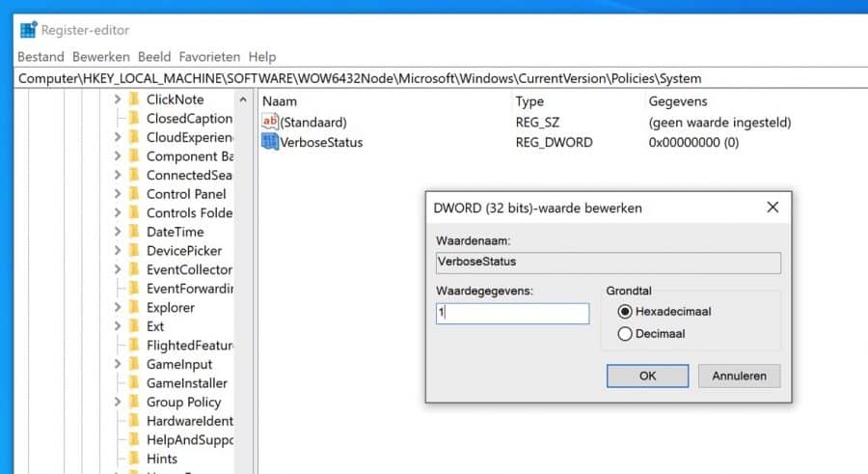Viewport: 868px width, 474px height.
Task: Open the Favorieten menu
Action: [x=209, y=57]
